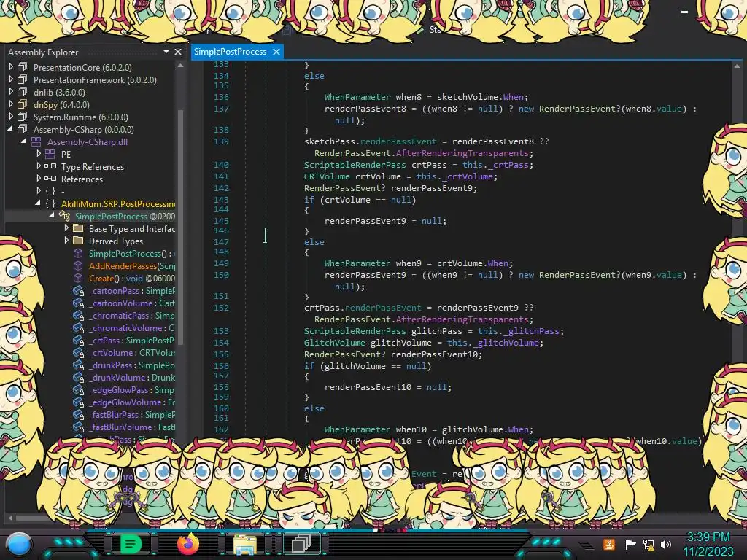Open Firefox from the taskbar
This screenshot has height=560, width=747.
pyautogui.click(x=187, y=544)
